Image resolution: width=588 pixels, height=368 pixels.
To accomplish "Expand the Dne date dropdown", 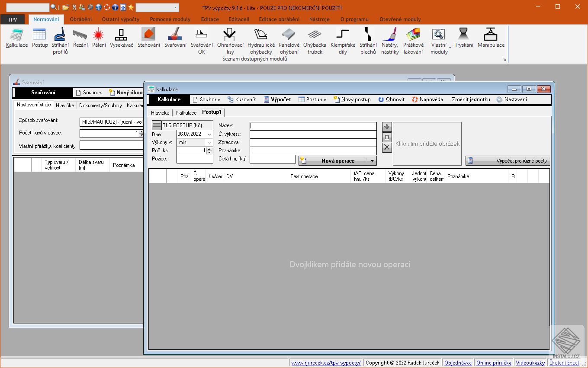I will point(210,134).
